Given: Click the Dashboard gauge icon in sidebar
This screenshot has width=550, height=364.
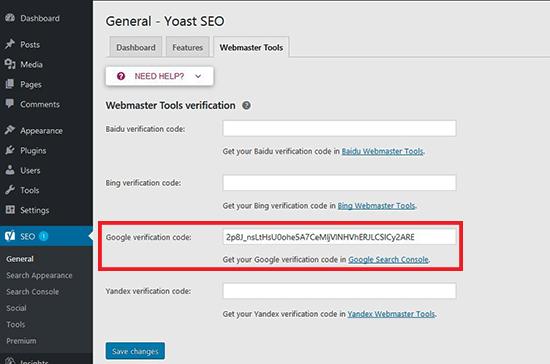Looking at the screenshot, I should pos(10,18).
